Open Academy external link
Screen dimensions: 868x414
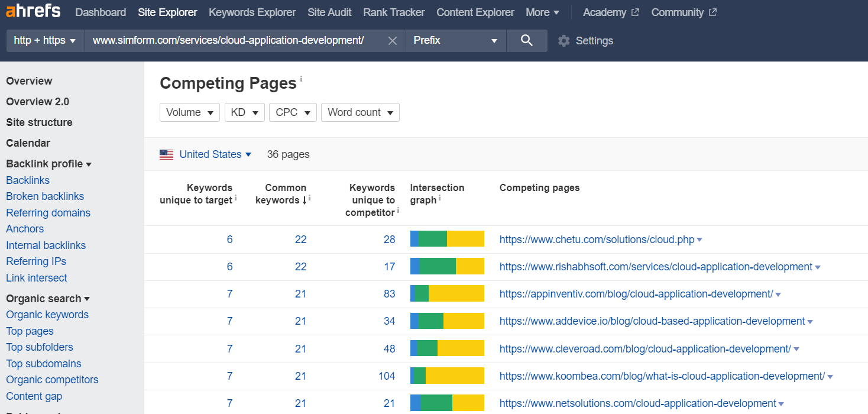[611, 12]
